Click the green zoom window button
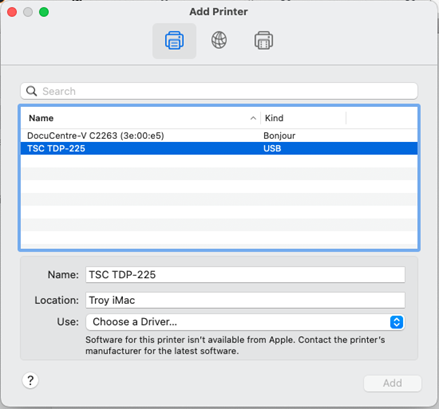The height and width of the screenshot is (409, 439). 44,12
